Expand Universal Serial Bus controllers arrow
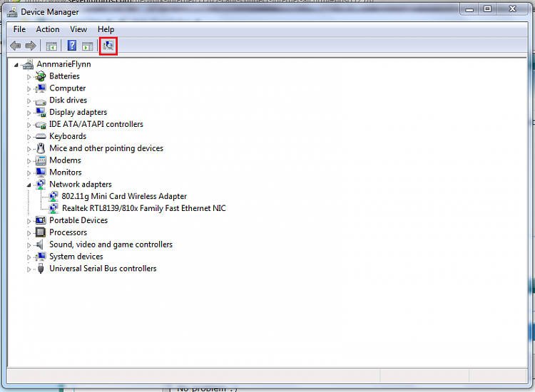Viewport: 535px width, 392px height. (x=29, y=269)
